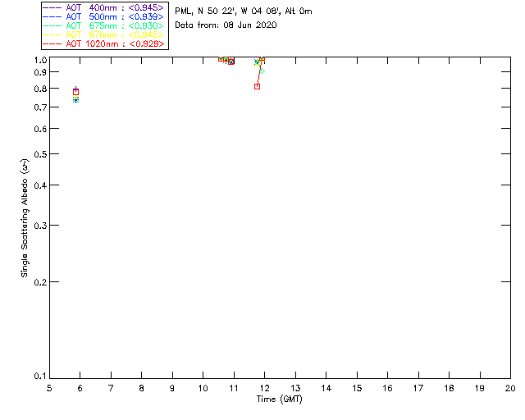Pick the AOT 675nm green legend entry
The width and height of the screenshot is (525, 420).
104,25
